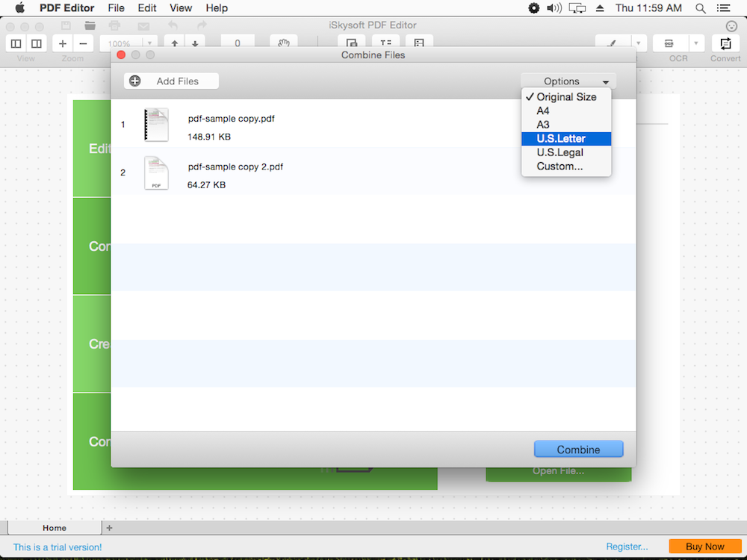747x560 pixels.
Task: Select Original Size from the options menu
Action: 566,96
